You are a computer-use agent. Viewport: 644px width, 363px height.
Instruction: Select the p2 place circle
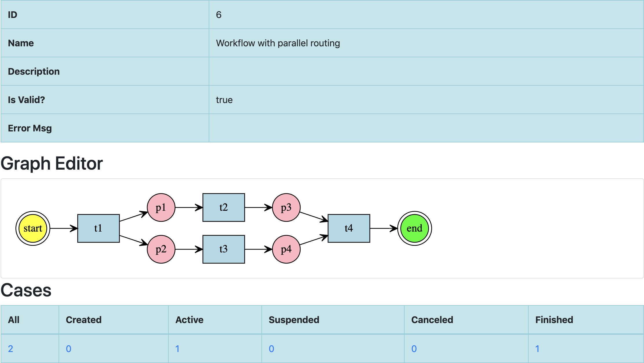(x=161, y=249)
